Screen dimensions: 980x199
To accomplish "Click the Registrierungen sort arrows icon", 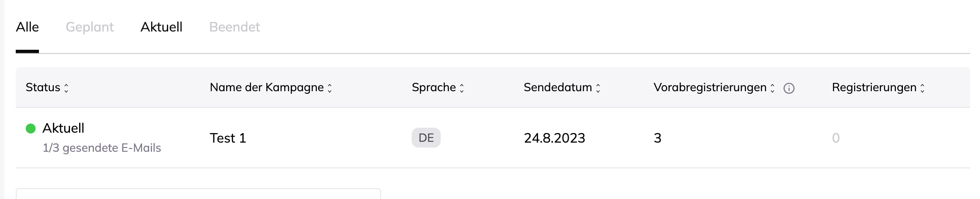I will tap(922, 88).
